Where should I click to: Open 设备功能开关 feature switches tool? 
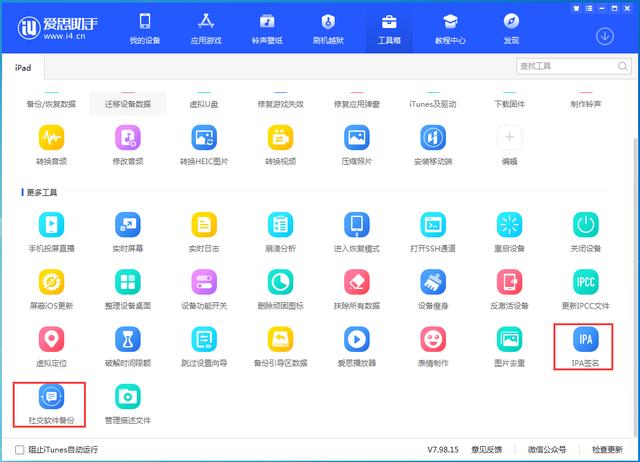[x=204, y=282]
